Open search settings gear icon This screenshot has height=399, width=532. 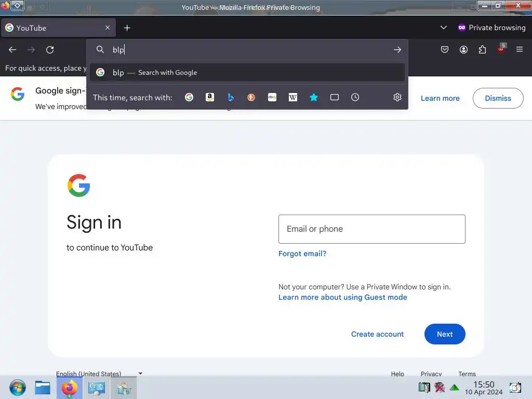tap(397, 97)
